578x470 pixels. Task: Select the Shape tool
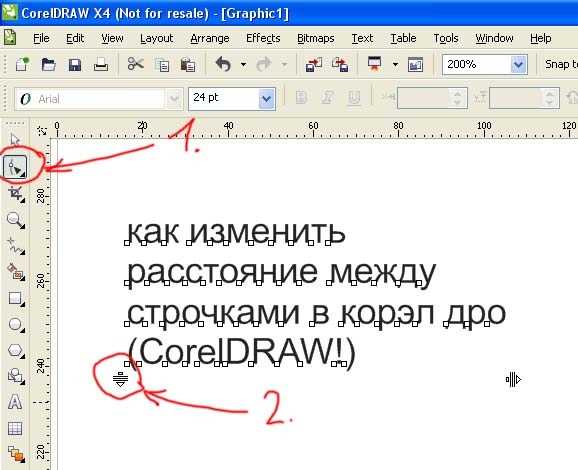[x=15, y=167]
